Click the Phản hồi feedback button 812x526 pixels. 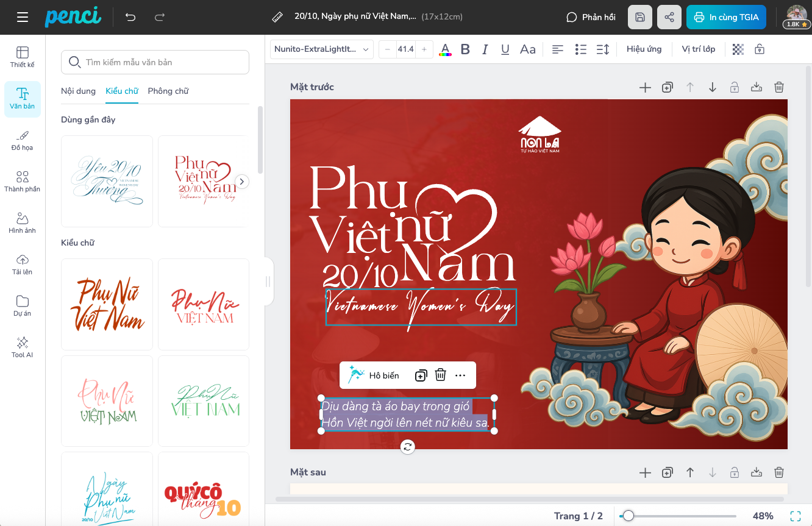pos(591,17)
